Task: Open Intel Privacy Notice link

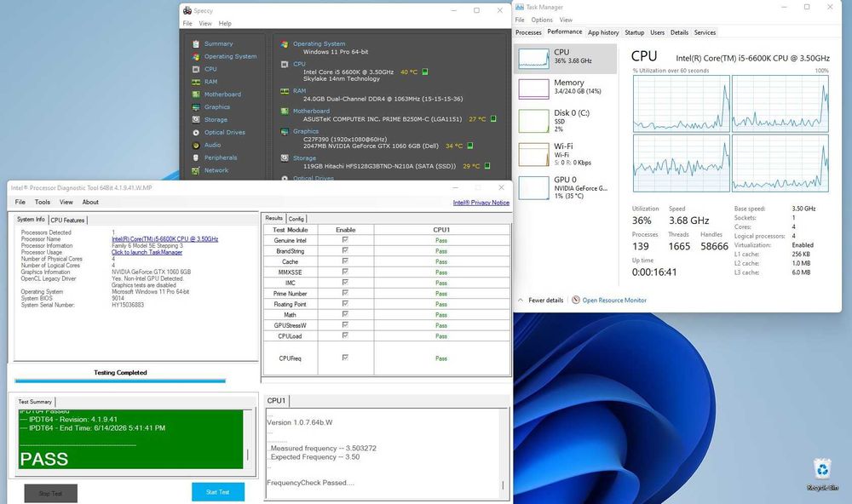Action: pyautogui.click(x=481, y=203)
